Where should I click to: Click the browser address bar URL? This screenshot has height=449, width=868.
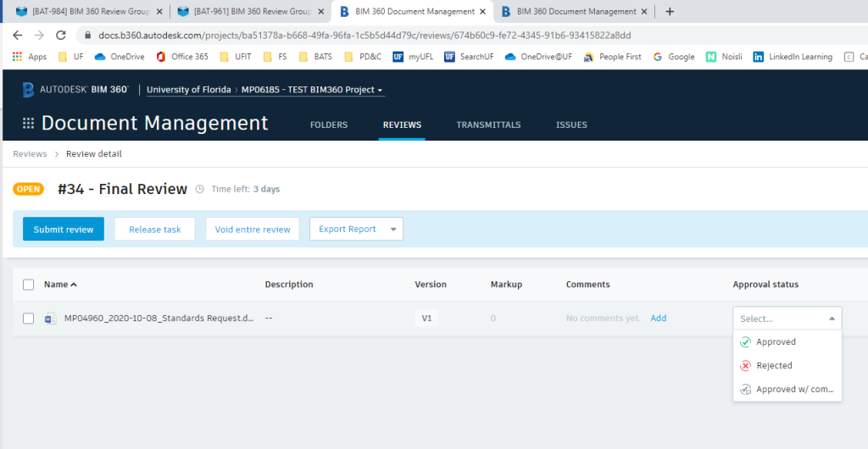tap(364, 36)
